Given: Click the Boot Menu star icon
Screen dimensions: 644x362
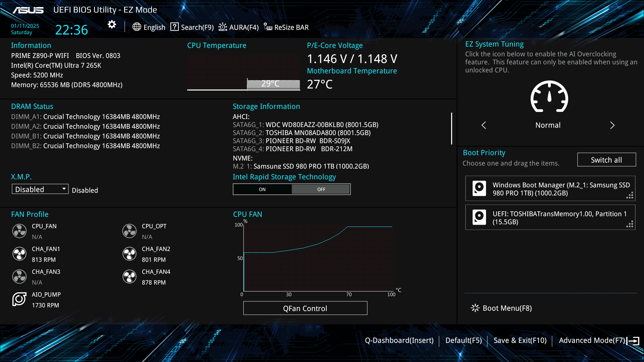Looking at the screenshot, I should [x=475, y=308].
